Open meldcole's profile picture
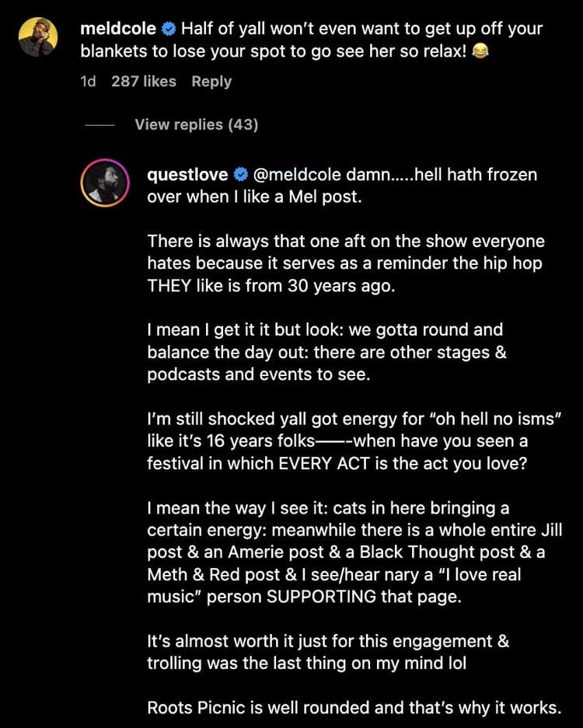Viewport: 583px width, 728px height. [37, 38]
